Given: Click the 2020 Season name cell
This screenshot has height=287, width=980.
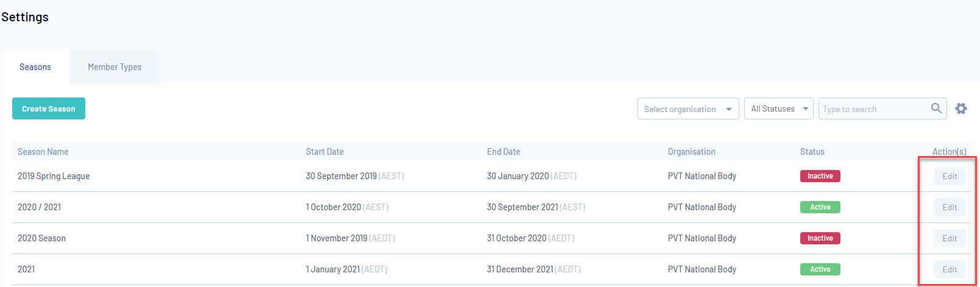Looking at the screenshot, I should [x=41, y=238].
